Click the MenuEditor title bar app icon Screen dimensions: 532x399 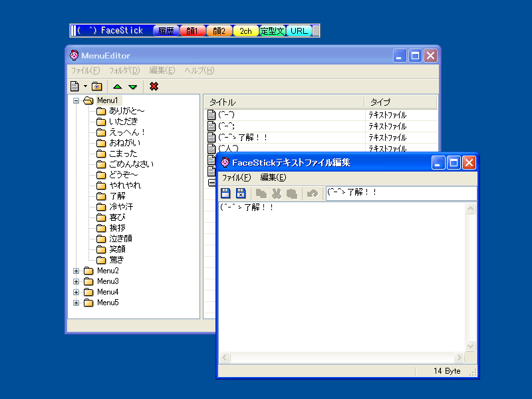[x=74, y=55]
